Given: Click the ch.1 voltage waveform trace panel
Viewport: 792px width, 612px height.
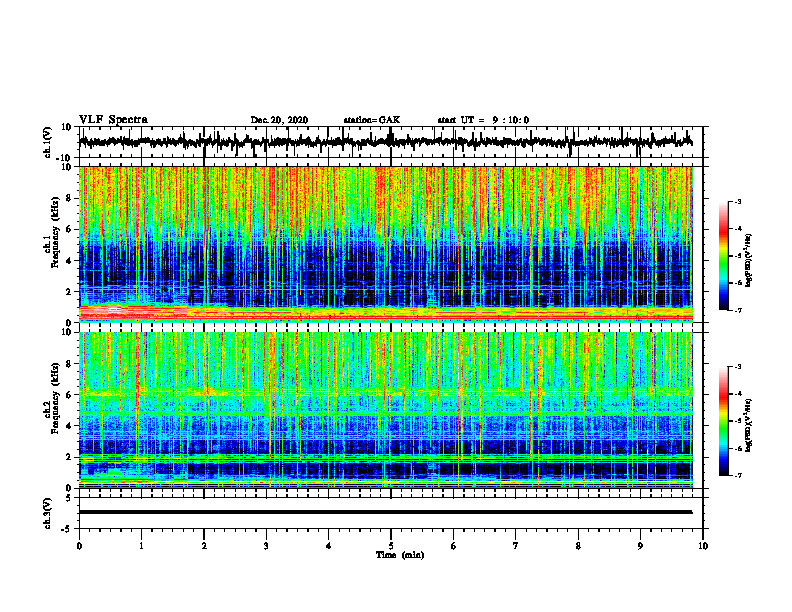Looking at the screenshot, I should point(391,142).
